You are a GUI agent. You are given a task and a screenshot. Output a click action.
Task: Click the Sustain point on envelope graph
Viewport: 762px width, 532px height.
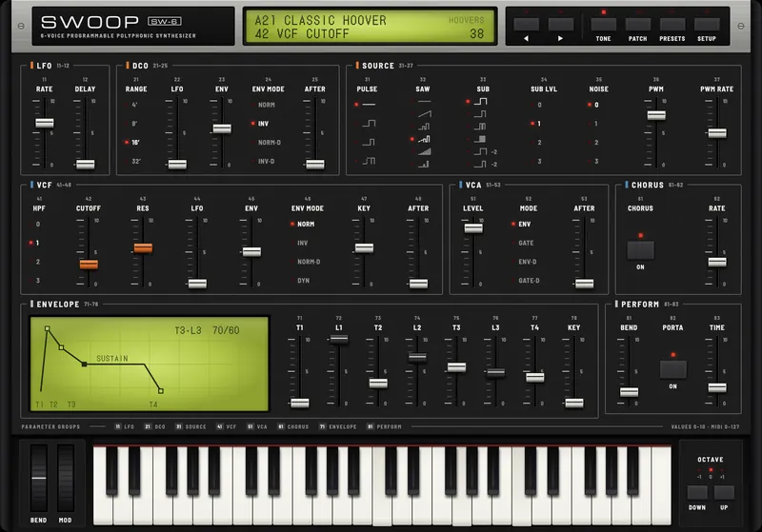tap(84, 365)
